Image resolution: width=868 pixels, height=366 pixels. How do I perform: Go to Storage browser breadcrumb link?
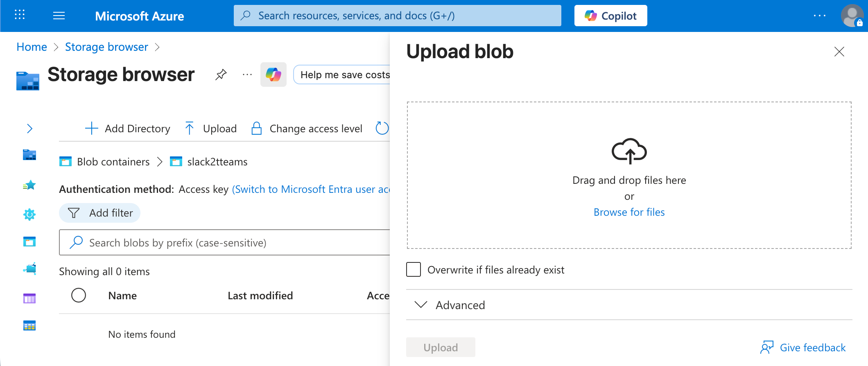point(106,47)
